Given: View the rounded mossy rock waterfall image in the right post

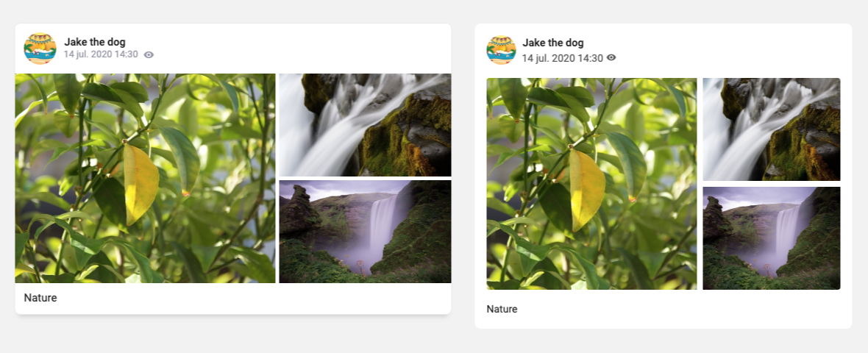Looking at the screenshot, I should tap(772, 129).
